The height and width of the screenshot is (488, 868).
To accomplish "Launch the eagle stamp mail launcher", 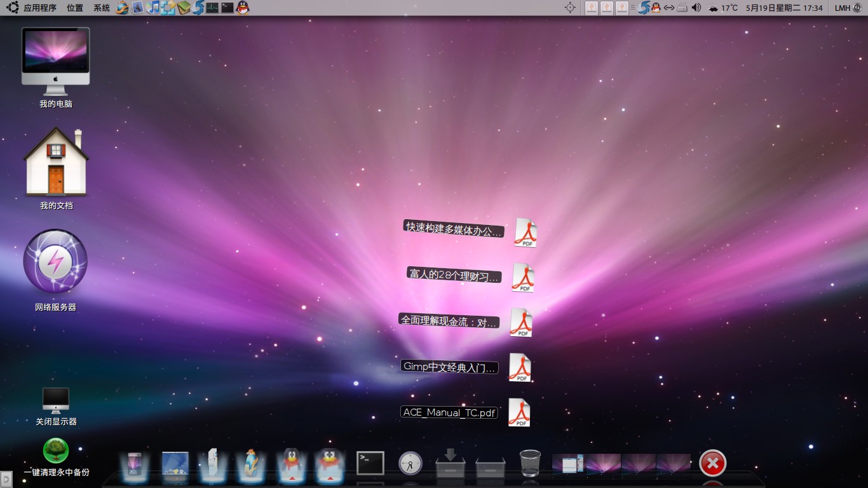I will (x=137, y=8).
